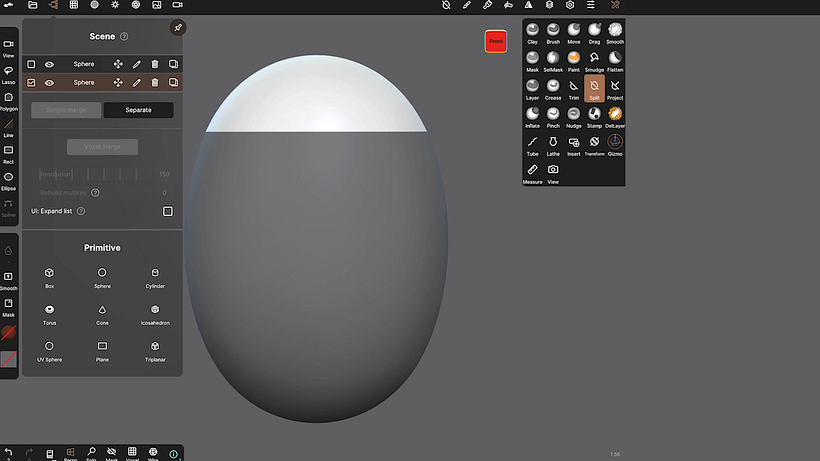The image size is (820, 461).
Task: Duplicate the first Sphere object
Action: point(173,64)
